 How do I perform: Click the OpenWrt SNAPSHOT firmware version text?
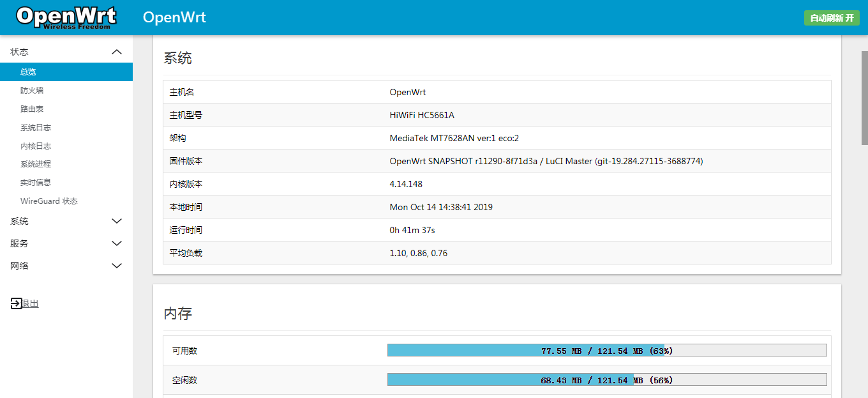(546, 161)
